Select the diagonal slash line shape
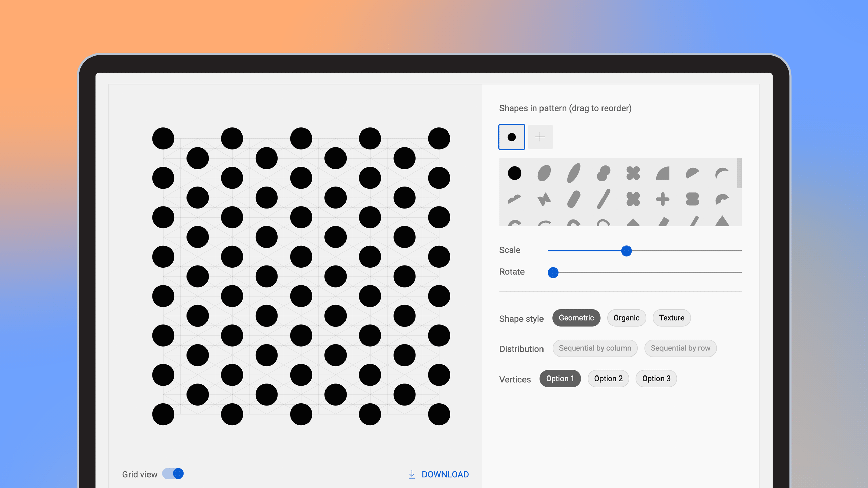 click(x=604, y=199)
